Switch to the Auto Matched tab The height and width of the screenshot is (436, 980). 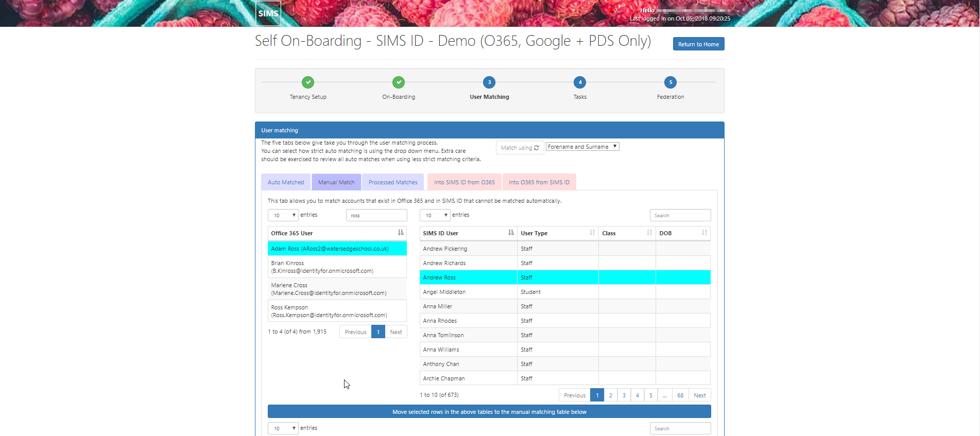pyautogui.click(x=286, y=182)
